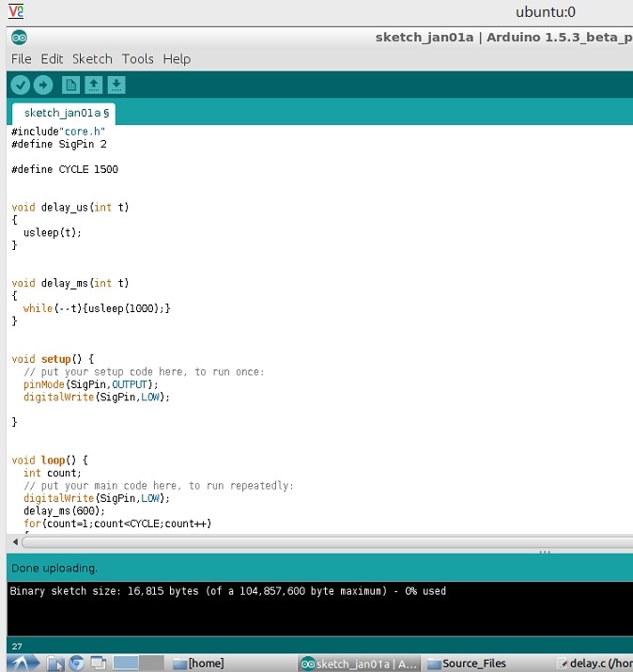Switch to the [home] taskbar window

[198, 664]
